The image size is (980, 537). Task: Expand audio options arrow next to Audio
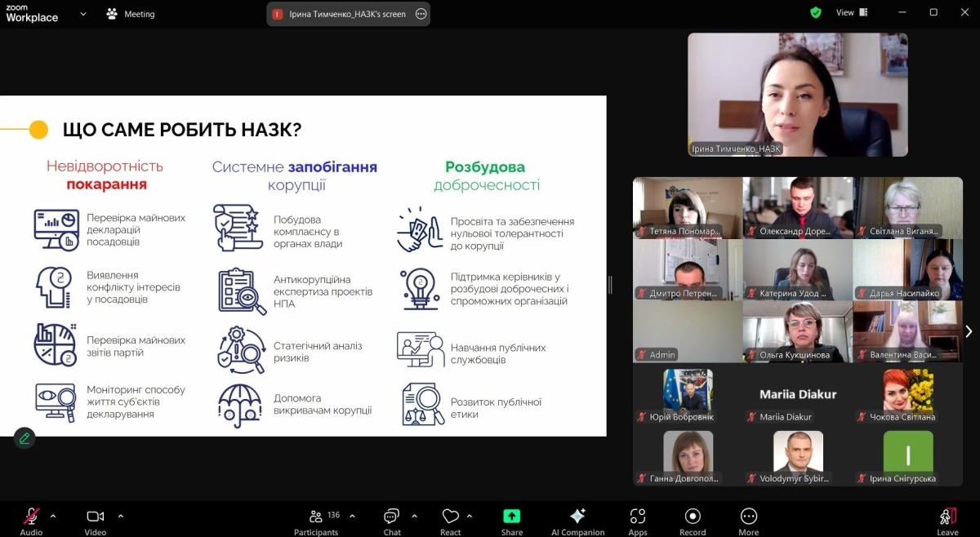[x=54, y=516]
